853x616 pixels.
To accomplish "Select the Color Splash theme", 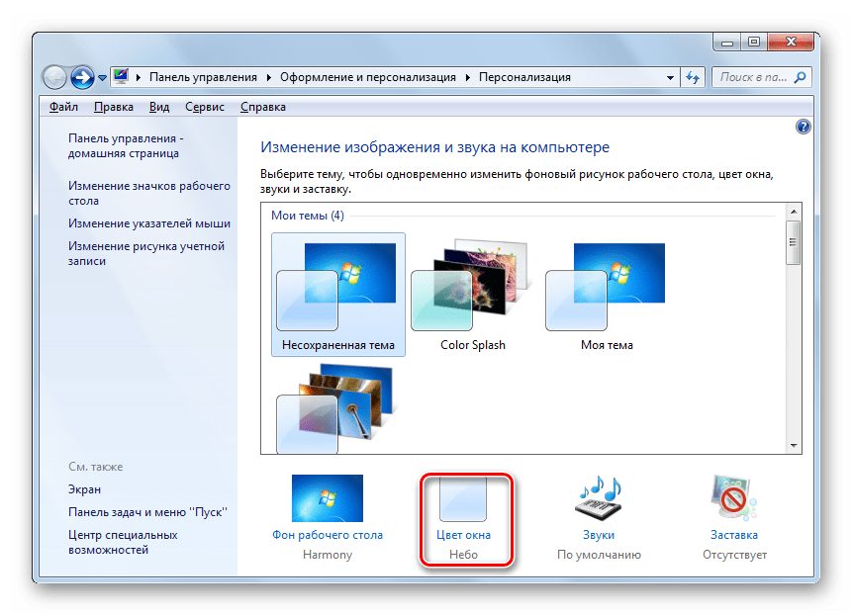I will tap(473, 294).
